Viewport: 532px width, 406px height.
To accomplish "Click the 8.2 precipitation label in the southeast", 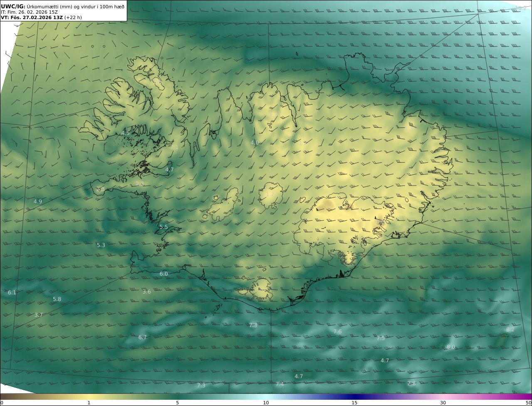I will click(510, 330).
